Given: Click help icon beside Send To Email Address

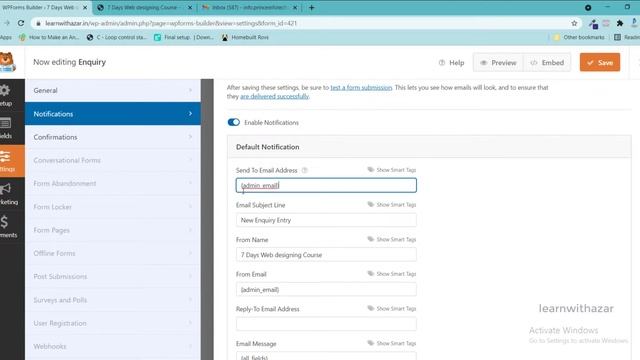Looking at the screenshot, I should click(304, 170).
